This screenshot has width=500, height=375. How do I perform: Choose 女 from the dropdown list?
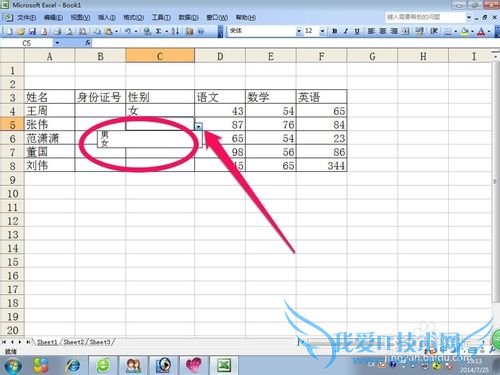[x=149, y=143]
